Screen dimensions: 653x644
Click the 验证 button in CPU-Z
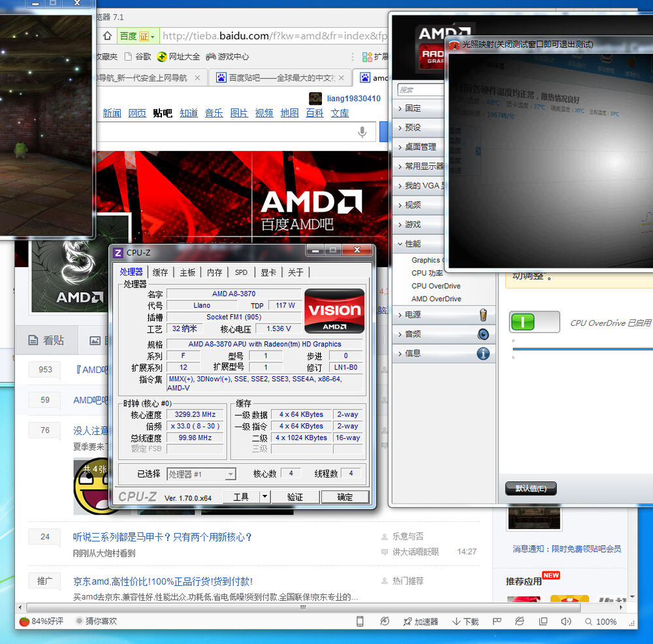[296, 497]
